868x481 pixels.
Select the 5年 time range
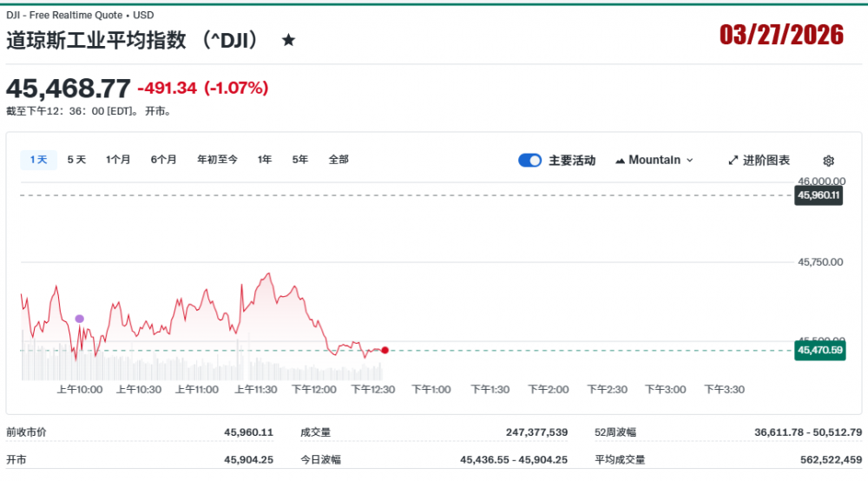point(300,160)
